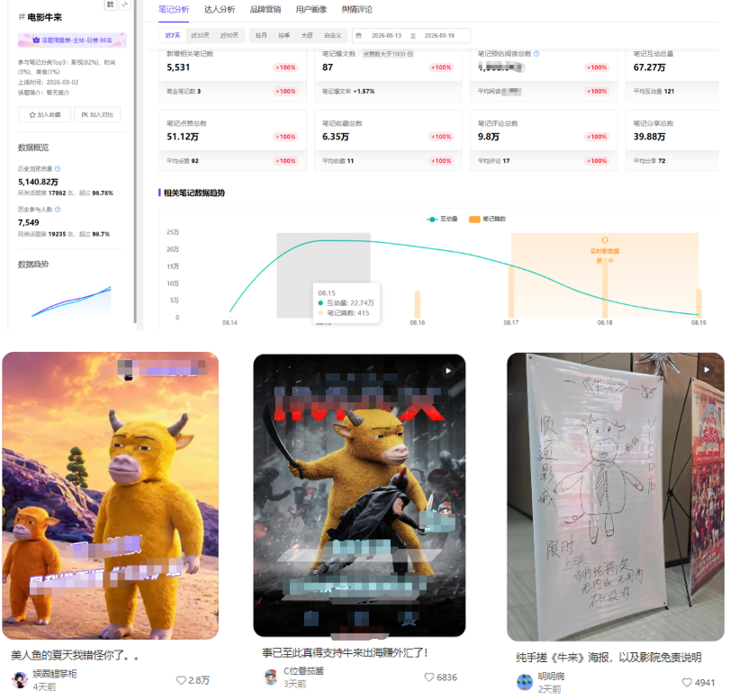Click help icon next to 历史参与人数
Viewport: 729px width, 700px height.
58,210
